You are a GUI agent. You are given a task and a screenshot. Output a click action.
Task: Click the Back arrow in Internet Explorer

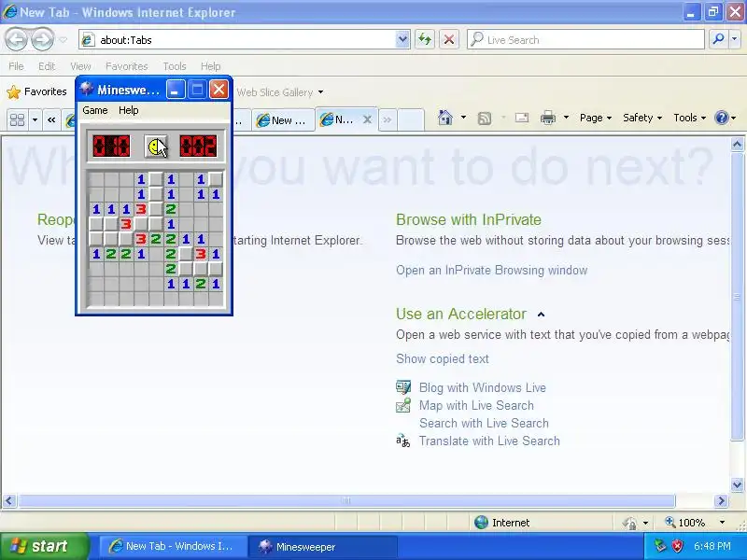point(17,39)
